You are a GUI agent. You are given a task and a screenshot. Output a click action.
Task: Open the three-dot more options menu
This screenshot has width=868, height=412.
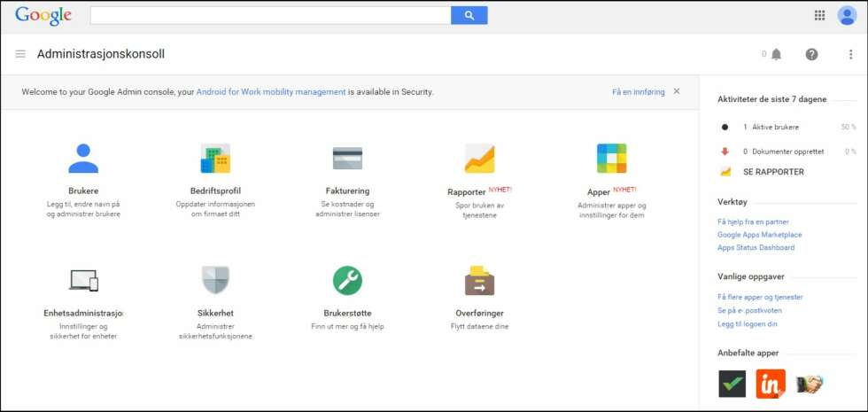851,54
